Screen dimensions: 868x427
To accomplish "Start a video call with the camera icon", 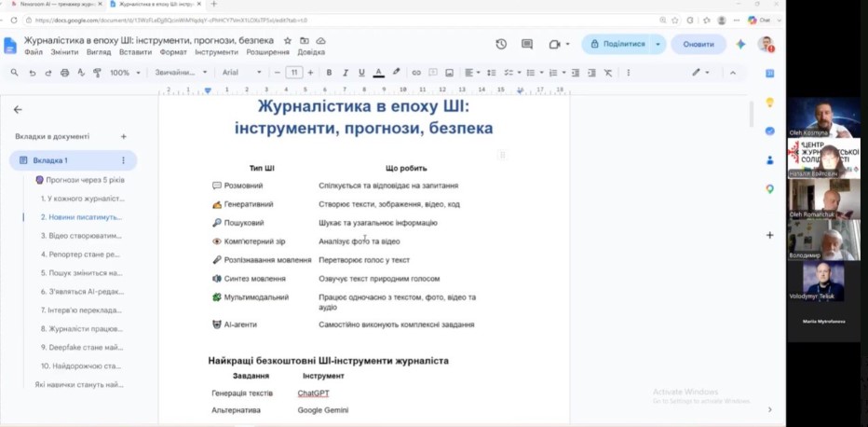I will tap(555, 45).
